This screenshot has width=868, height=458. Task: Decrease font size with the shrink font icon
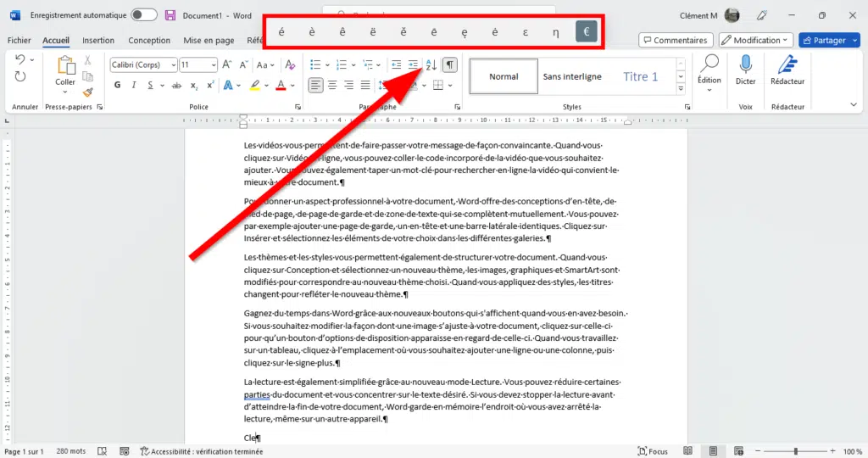point(243,64)
